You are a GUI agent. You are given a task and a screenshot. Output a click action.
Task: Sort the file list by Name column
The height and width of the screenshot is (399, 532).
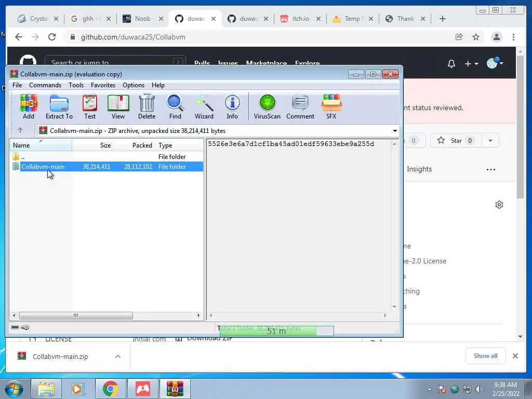tap(41, 145)
